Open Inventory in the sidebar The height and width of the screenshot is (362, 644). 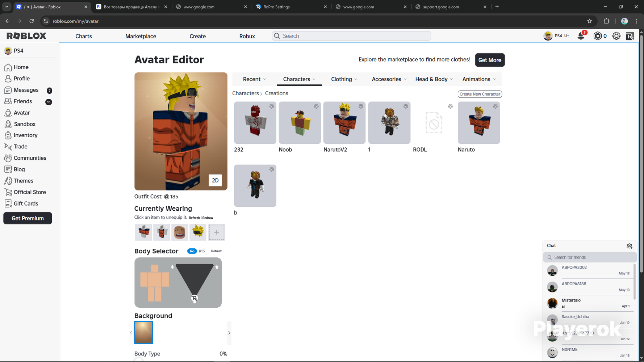(25, 135)
